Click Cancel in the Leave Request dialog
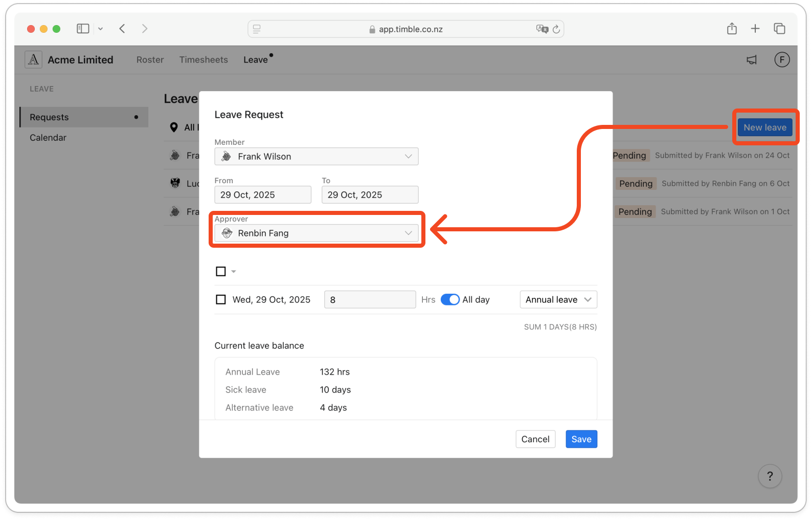Viewport: 812px width, 520px height. pyautogui.click(x=535, y=439)
